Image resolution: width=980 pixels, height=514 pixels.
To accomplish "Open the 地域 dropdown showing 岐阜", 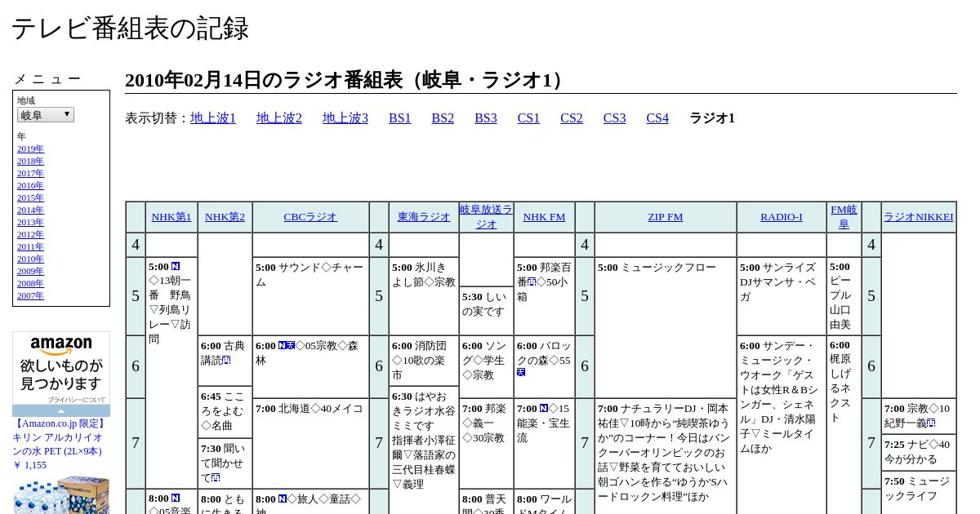I will tap(46, 115).
